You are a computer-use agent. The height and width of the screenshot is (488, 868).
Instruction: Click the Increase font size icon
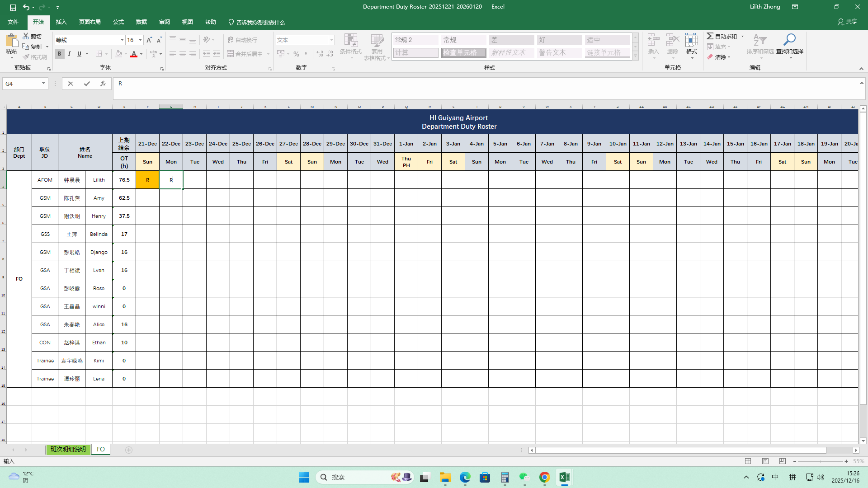(149, 40)
